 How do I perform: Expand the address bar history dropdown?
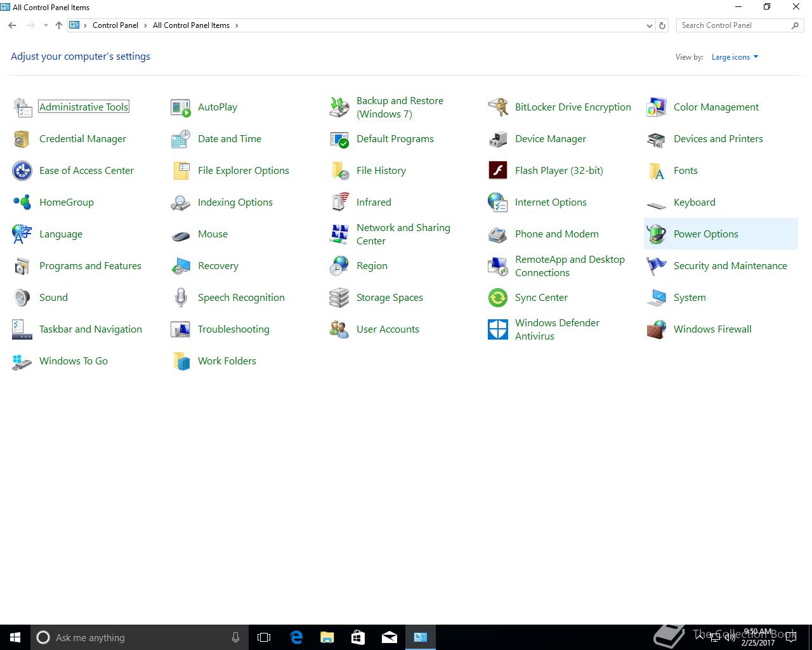(x=649, y=25)
